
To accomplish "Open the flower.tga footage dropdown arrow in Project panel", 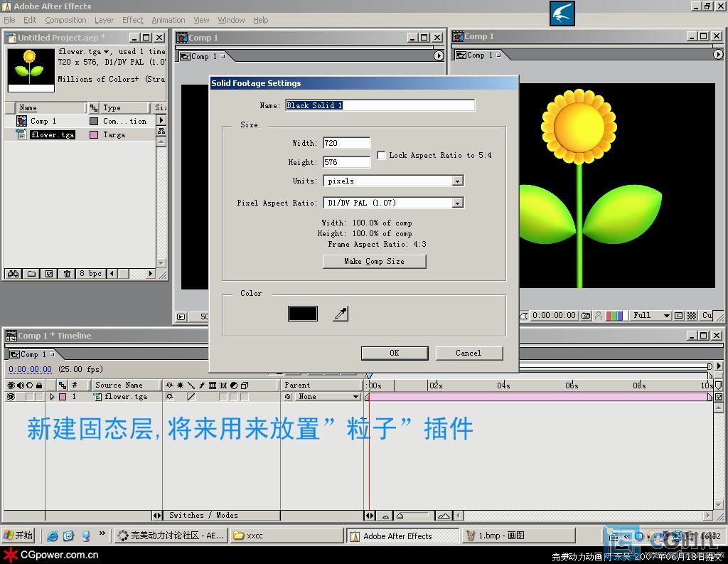I will pos(107,52).
